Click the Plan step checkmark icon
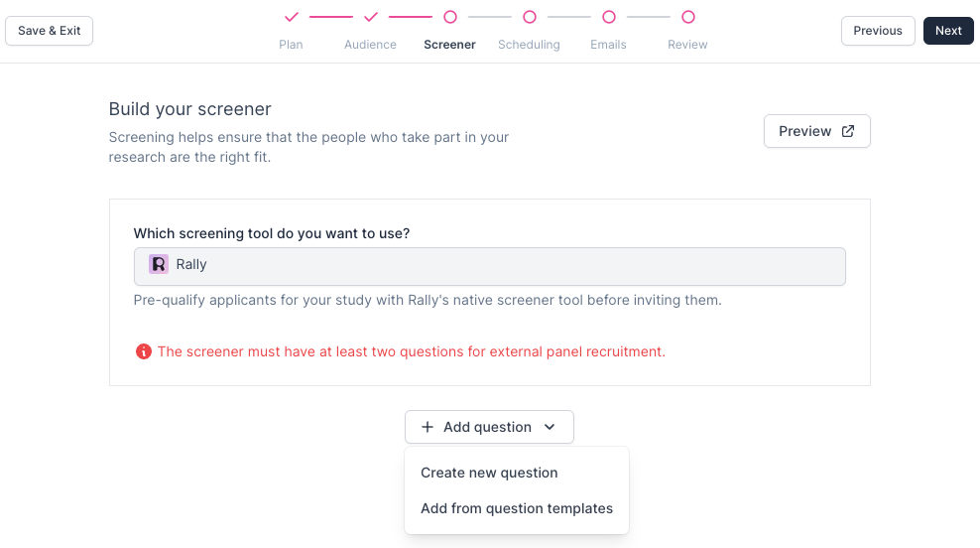The height and width of the screenshot is (548, 980). [291, 17]
